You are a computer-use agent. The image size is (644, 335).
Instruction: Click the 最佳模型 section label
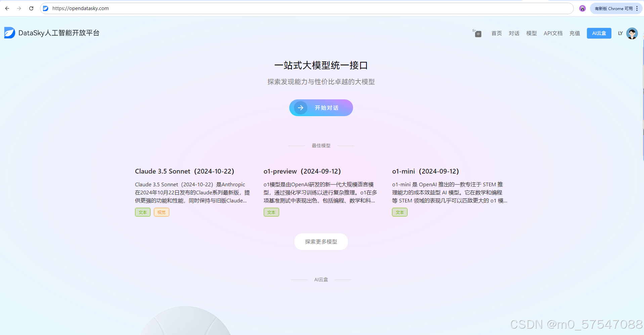pos(321,146)
